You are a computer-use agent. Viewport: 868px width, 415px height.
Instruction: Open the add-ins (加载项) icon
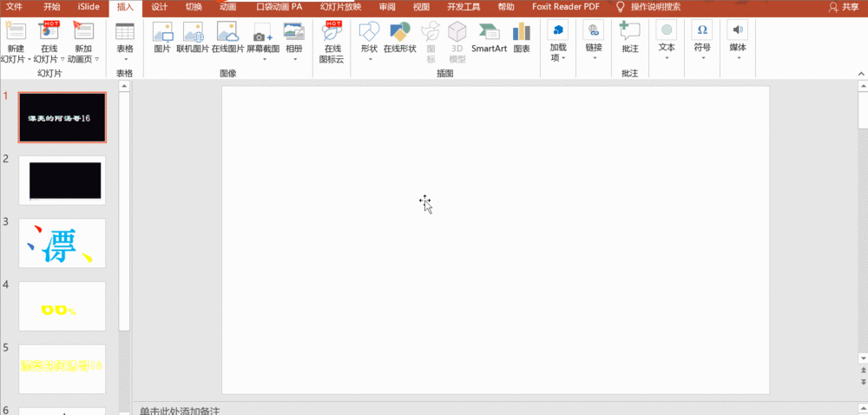coord(558,30)
